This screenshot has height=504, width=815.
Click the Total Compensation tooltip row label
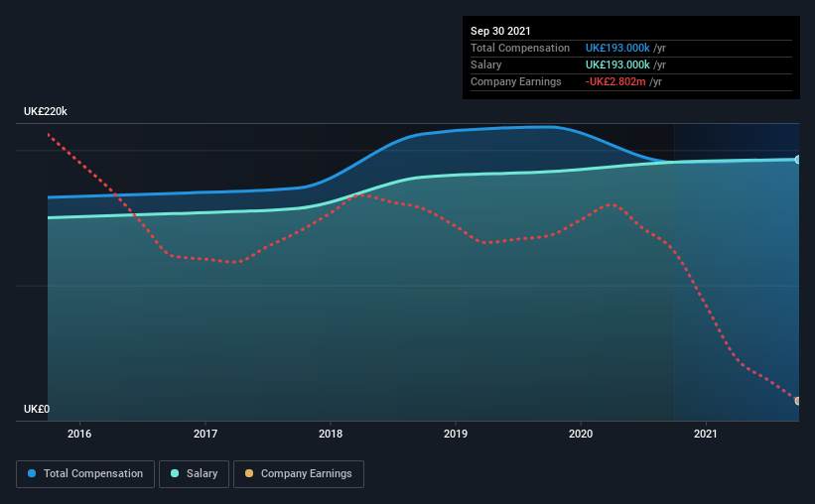click(x=520, y=48)
